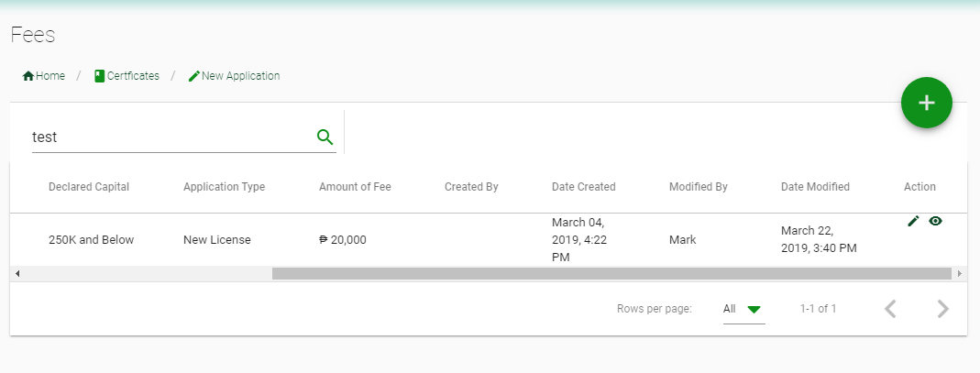The image size is (980, 373).
Task: Click the Certficates book icon
Action: 99,76
